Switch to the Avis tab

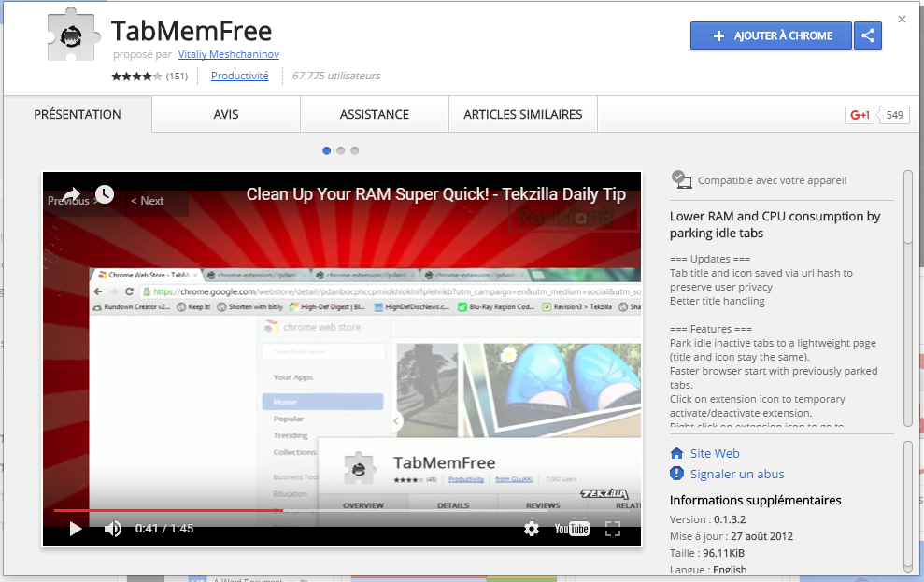click(x=226, y=114)
